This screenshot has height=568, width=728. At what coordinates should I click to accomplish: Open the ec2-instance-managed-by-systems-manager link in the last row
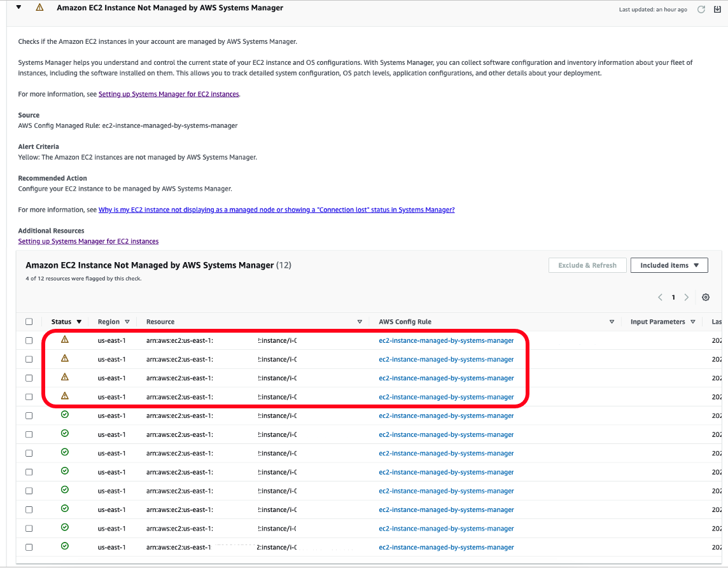click(446, 548)
